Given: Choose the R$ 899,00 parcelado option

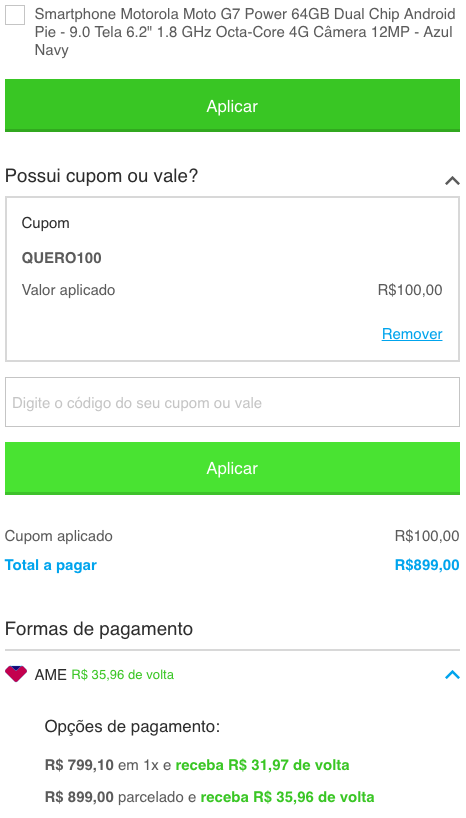Looking at the screenshot, I should point(210,797).
